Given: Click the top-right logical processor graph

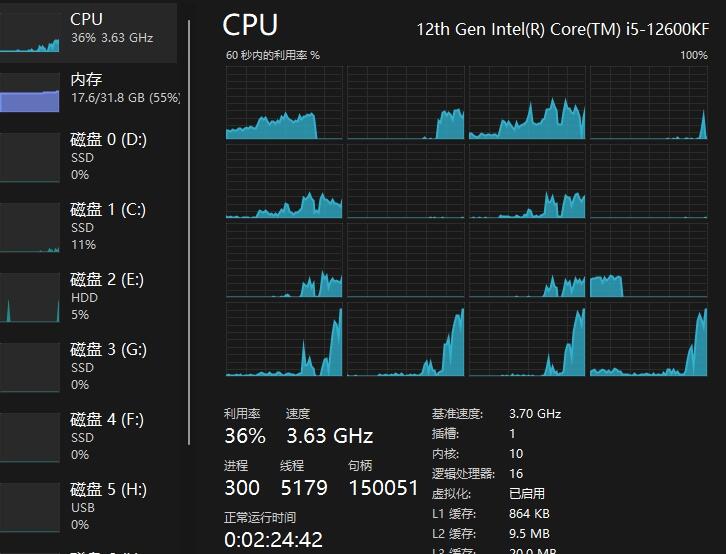Looking at the screenshot, I should 648,103.
